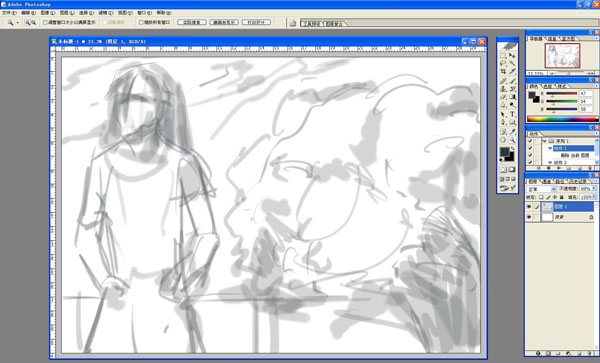Select the Magic Wand tool
This screenshot has width=600, height=363.
[512, 64]
